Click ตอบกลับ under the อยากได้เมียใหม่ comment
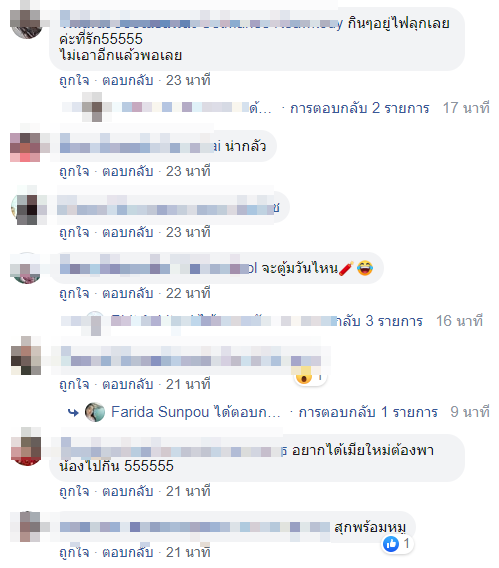Viewport: 499px width, 568px height. tap(127, 491)
